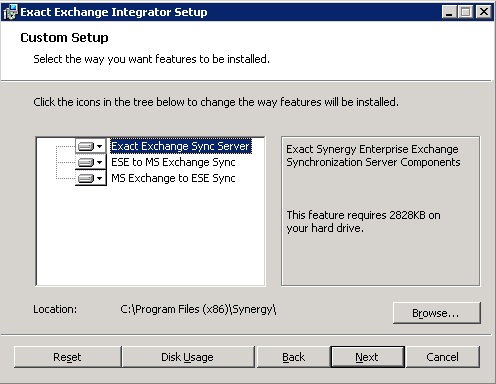This screenshot has height=384, width=496.
Task: Click the drive icon for Exact Exchange Sync Server
Action: coord(86,146)
